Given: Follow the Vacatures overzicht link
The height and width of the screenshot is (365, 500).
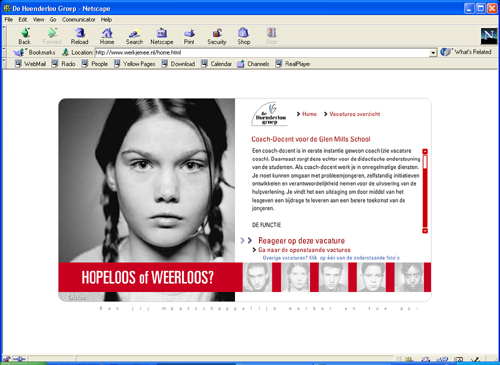Looking at the screenshot, I should (355, 114).
